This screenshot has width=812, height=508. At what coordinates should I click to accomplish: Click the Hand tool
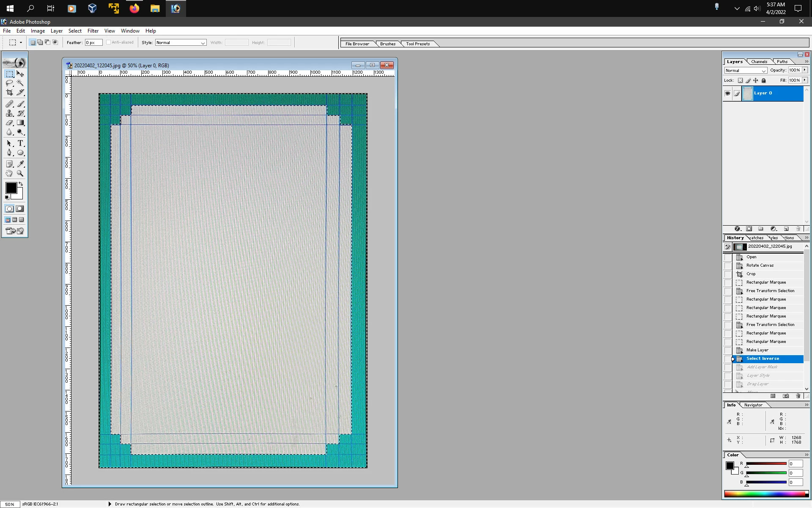9,174
